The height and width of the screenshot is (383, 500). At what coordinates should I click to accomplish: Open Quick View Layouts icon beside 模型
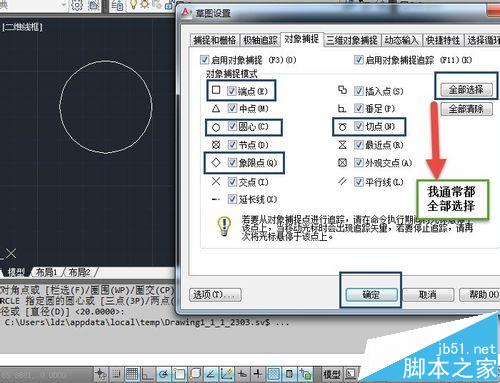350,375
